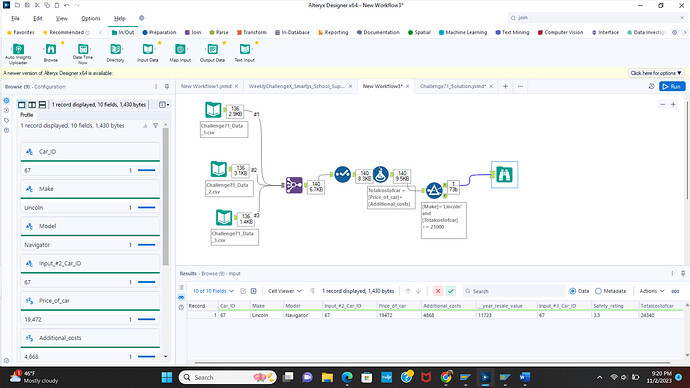
Task: Click the Undo icon in the title bar
Action: (66, 5)
